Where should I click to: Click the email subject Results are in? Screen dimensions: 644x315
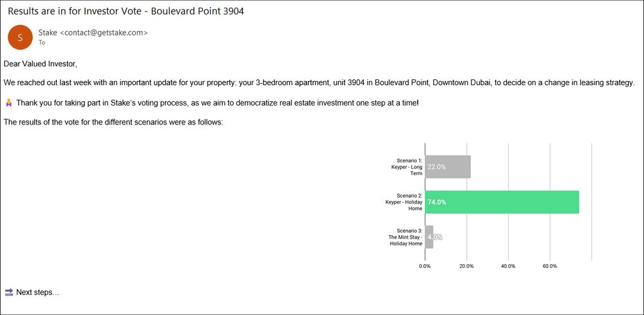[126, 11]
